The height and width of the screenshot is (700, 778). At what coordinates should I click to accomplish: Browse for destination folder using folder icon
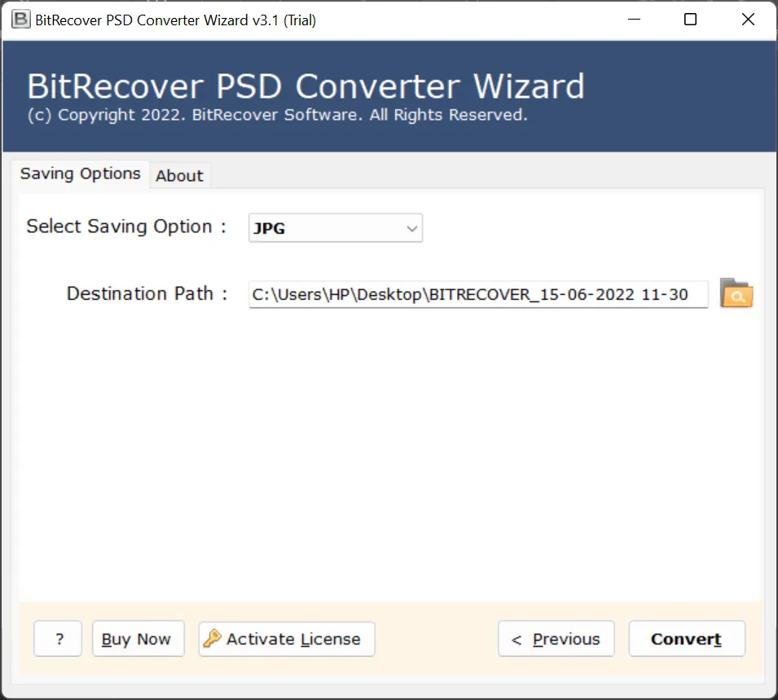click(736, 294)
